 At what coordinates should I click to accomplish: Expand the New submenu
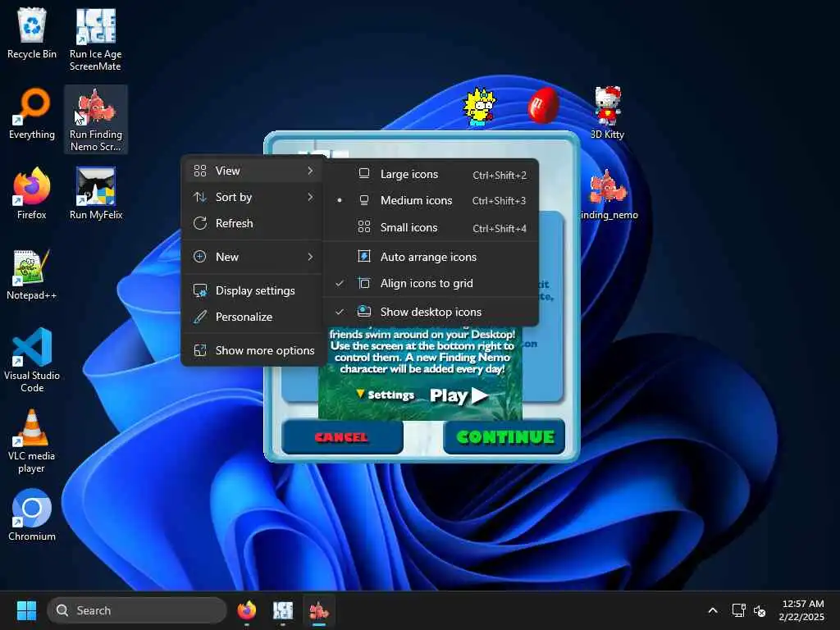point(253,257)
